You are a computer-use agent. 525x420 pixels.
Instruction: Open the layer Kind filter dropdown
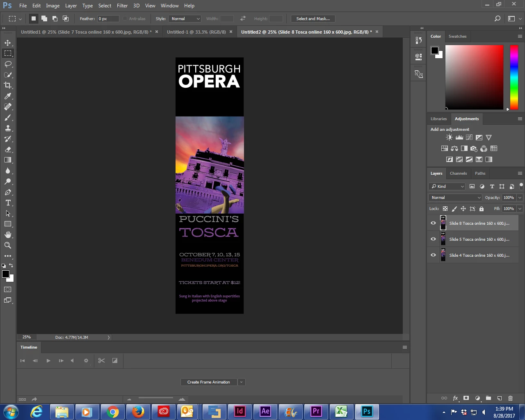click(x=447, y=186)
